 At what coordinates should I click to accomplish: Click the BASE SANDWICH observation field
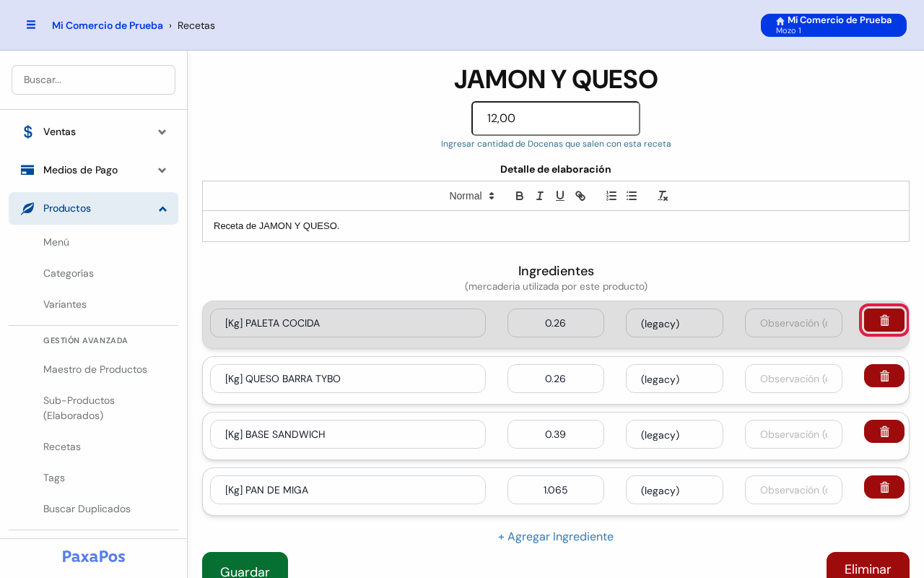pos(793,434)
